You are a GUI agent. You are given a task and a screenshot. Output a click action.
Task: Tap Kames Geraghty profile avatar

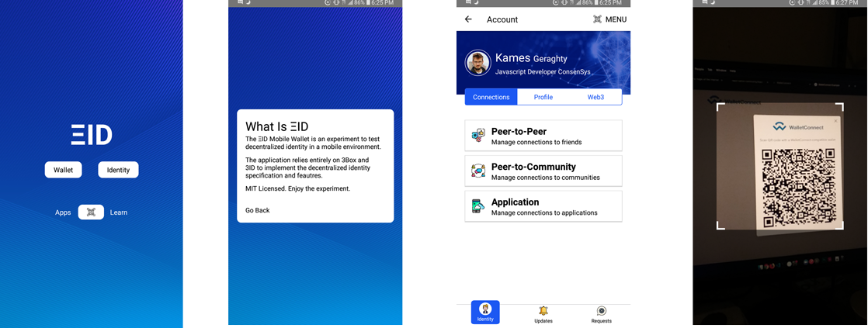click(x=477, y=63)
